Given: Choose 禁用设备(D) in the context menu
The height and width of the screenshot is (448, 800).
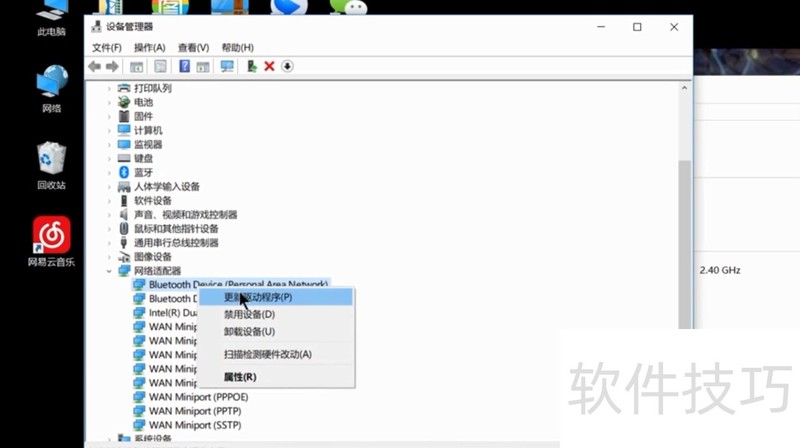Looking at the screenshot, I should 249,314.
